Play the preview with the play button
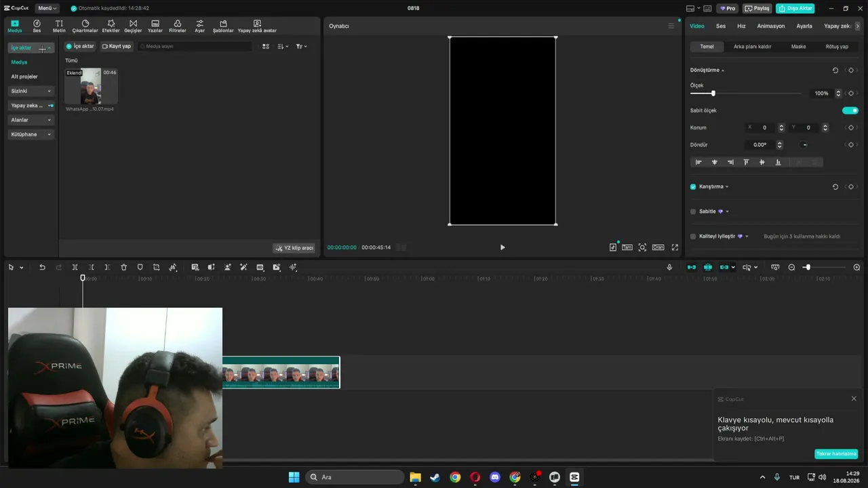 [x=502, y=247]
